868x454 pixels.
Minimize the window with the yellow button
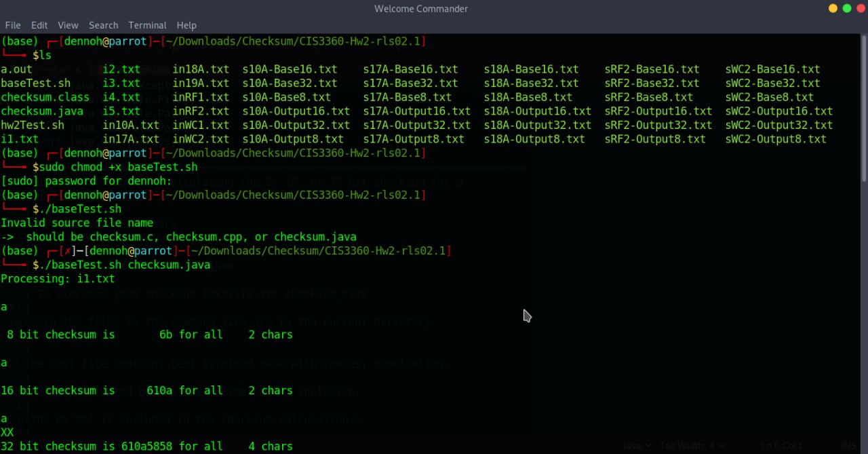click(x=833, y=9)
